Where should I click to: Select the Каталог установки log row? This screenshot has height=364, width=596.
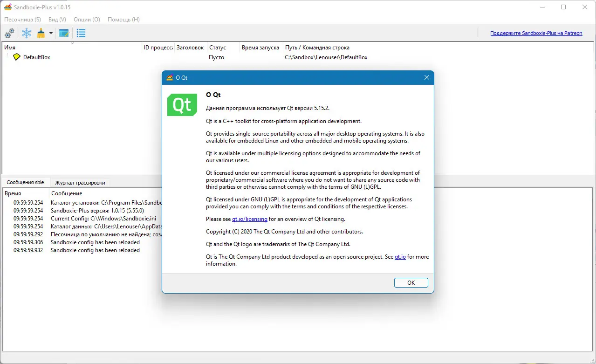coord(82,203)
